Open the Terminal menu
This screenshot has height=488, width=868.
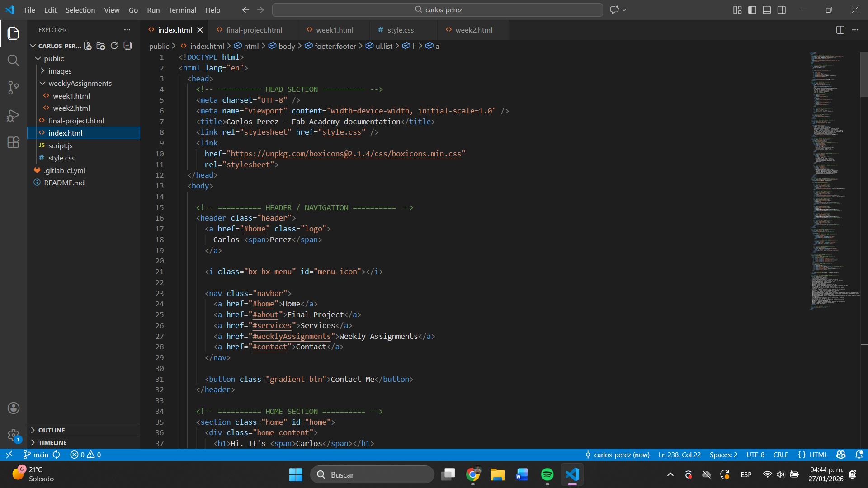tap(182, 10)
